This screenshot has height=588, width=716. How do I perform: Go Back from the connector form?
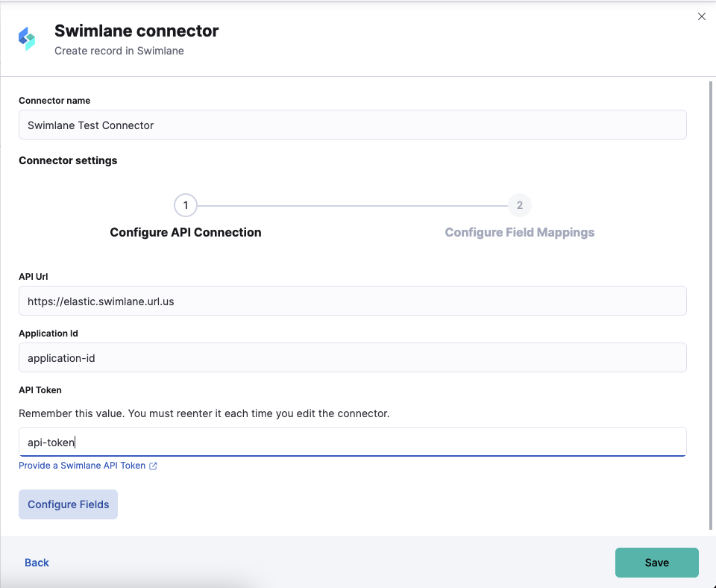pos(37,563)
